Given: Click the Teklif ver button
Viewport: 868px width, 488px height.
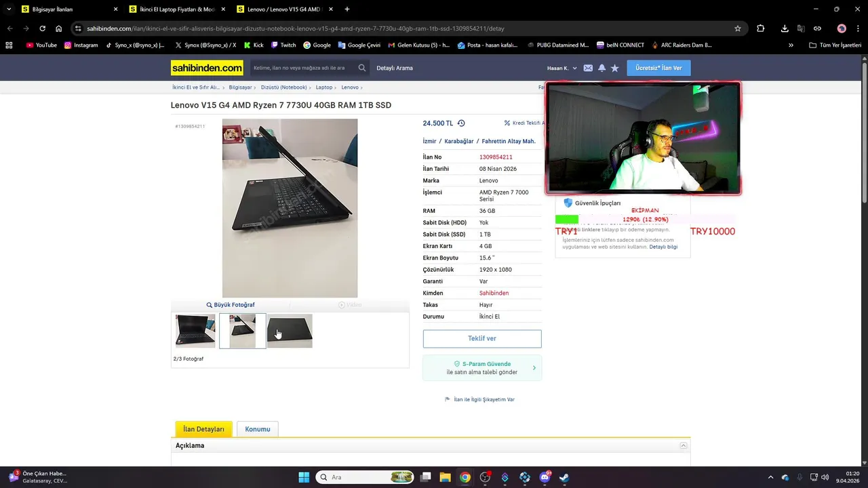Looking at the screenshot, I should (x=482, y=339).
